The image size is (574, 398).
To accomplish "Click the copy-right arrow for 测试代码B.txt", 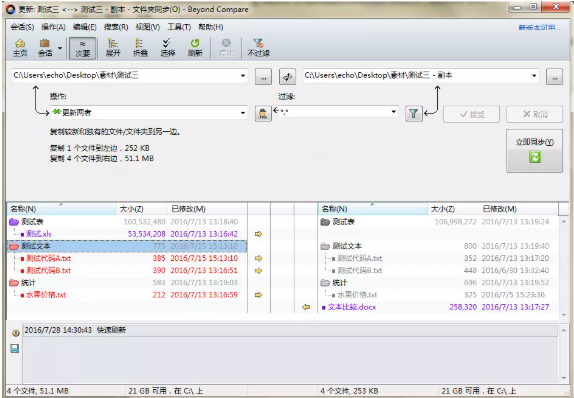I will click(x=258, y=271).
